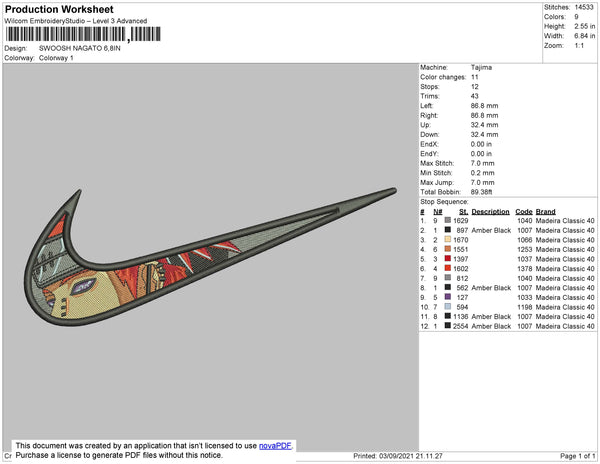The height and width of the screenshot is (464, 600).
Task: Click the Width value 6.84 in
Action: click(585, 36)
